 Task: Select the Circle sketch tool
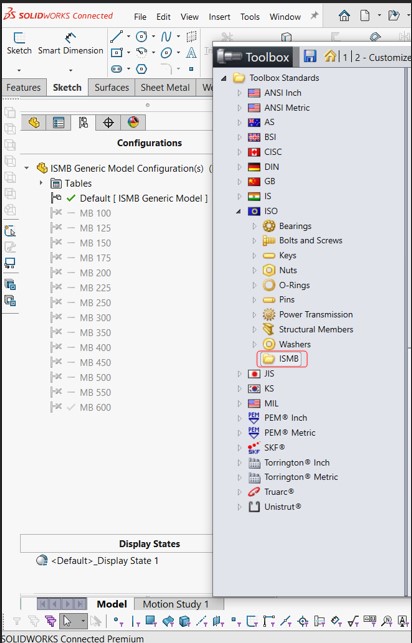(x=141, y=36)
